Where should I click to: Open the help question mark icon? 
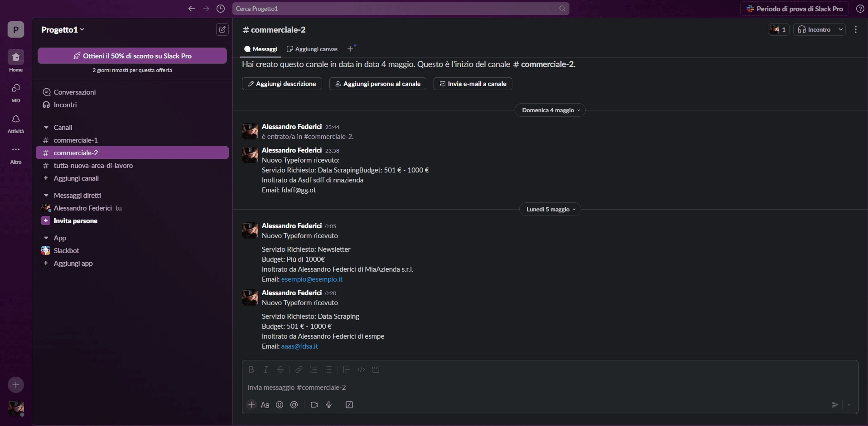pyautogui.click(x=860, y=9)
